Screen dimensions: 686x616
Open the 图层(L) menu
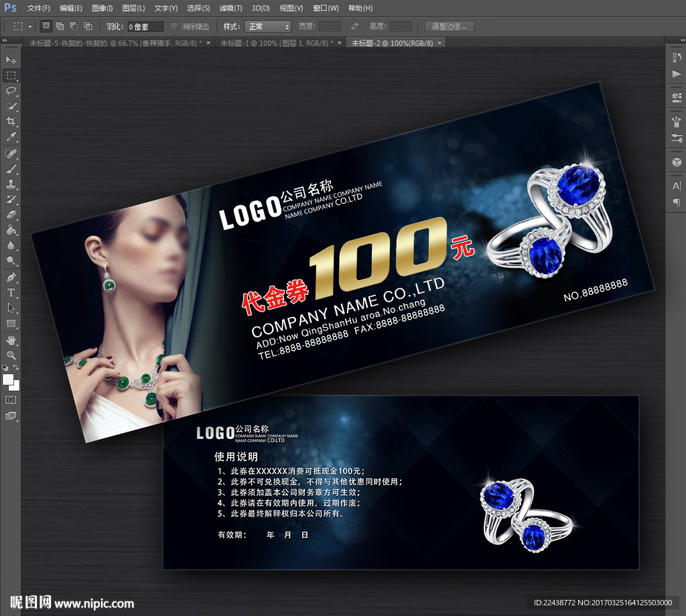tap(133, 8)
